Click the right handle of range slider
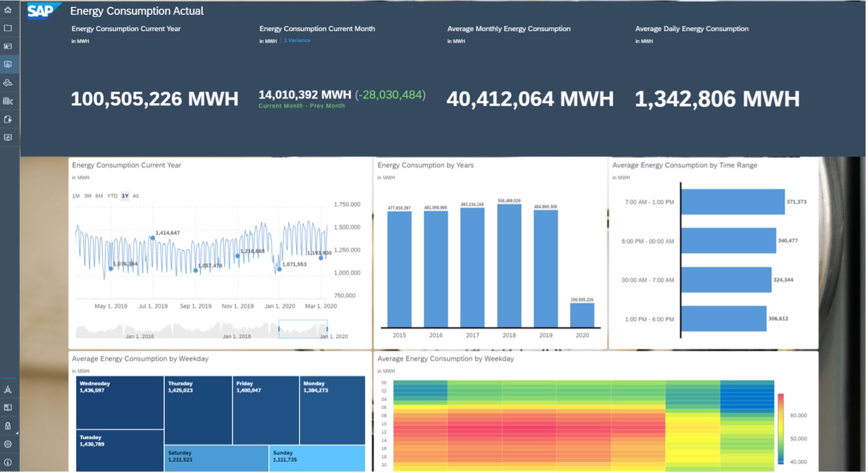 coord(327,329)
